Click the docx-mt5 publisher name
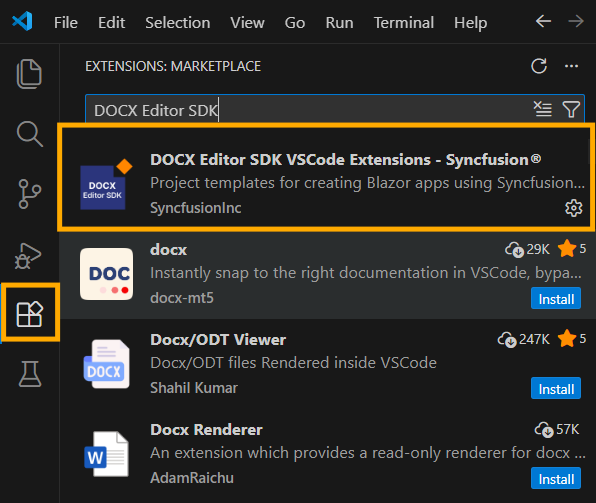596x503 pixels. pos(182,298)
